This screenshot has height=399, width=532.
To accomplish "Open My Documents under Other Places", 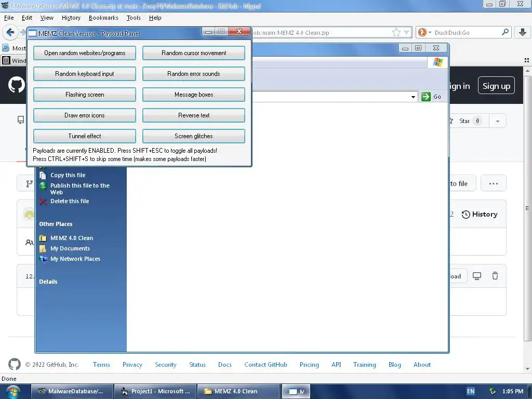I will click(70, 248).
